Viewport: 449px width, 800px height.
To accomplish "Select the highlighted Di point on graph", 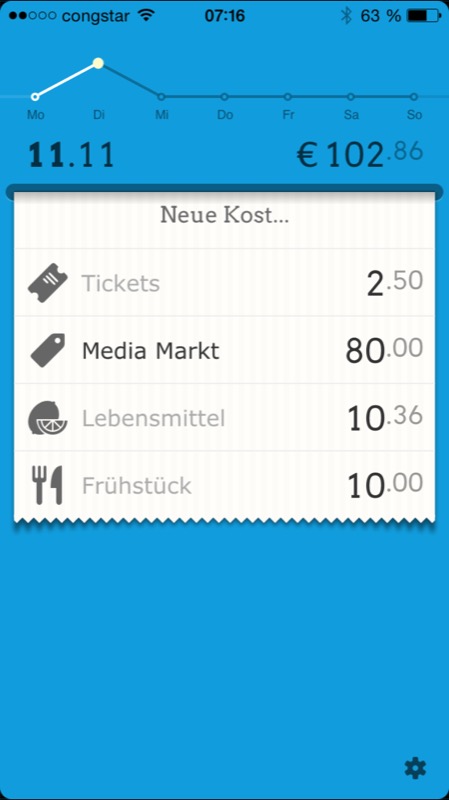I will tap(98, 63).
